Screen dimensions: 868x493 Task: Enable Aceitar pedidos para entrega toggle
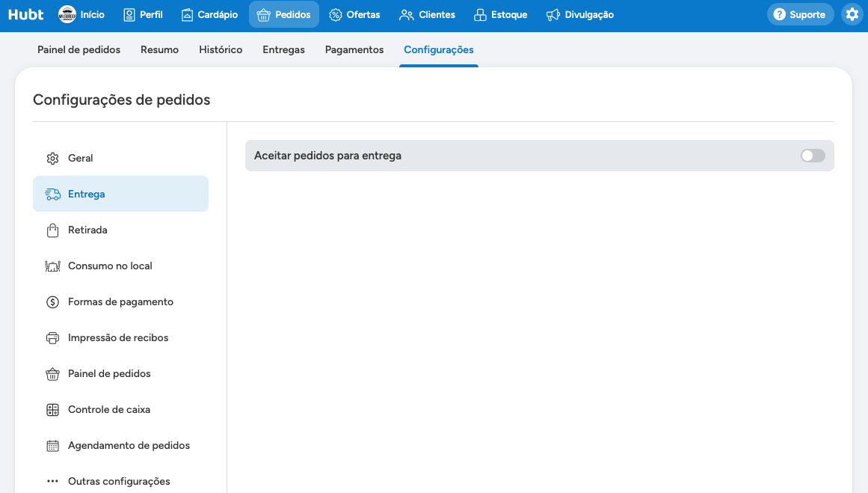(813, 156)
